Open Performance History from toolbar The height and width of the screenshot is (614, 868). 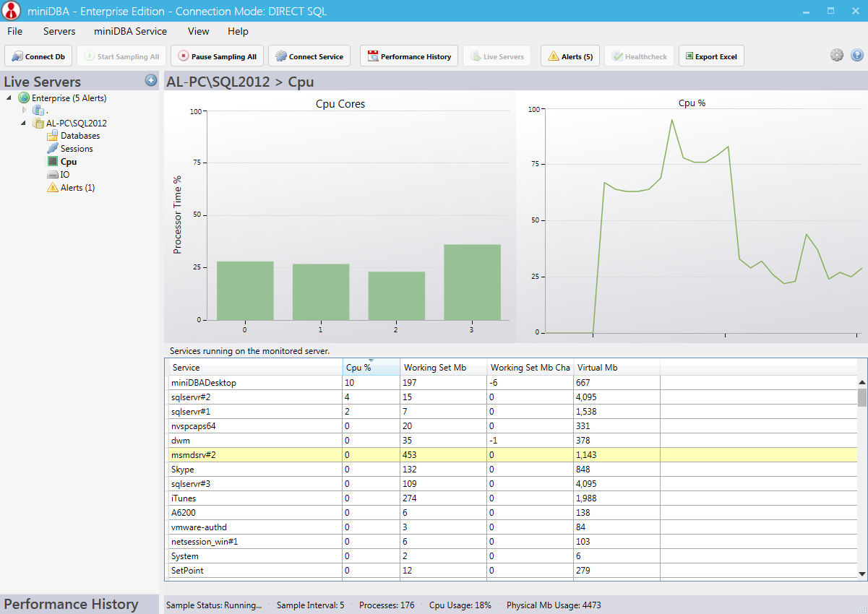409,56
